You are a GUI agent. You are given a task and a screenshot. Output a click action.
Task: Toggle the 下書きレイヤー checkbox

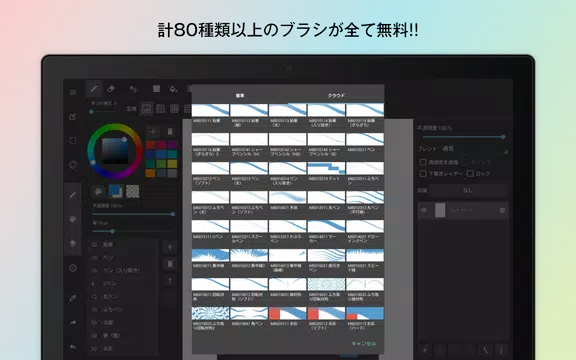423,173
